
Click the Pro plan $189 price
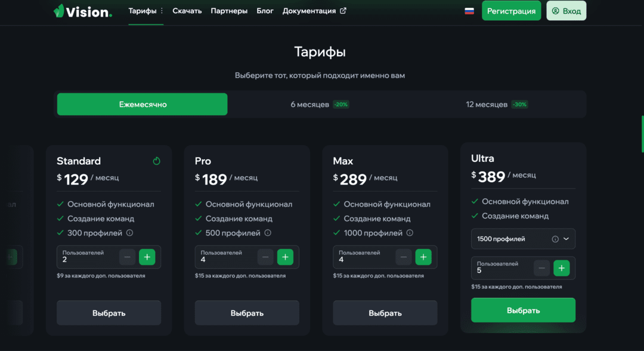210,179
